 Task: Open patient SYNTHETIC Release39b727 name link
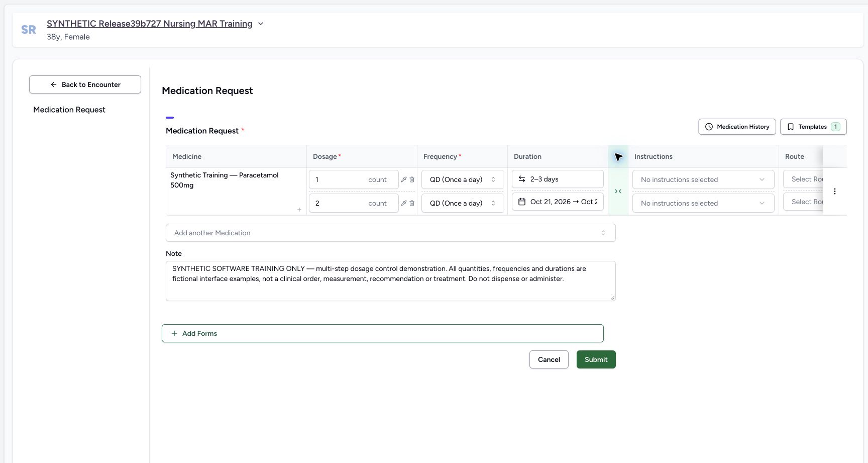(x=150, y=24)
